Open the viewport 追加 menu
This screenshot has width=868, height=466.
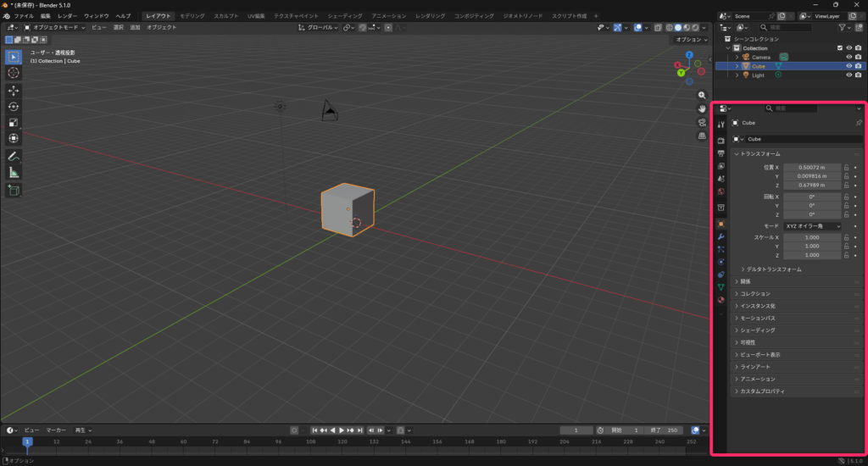135,27
